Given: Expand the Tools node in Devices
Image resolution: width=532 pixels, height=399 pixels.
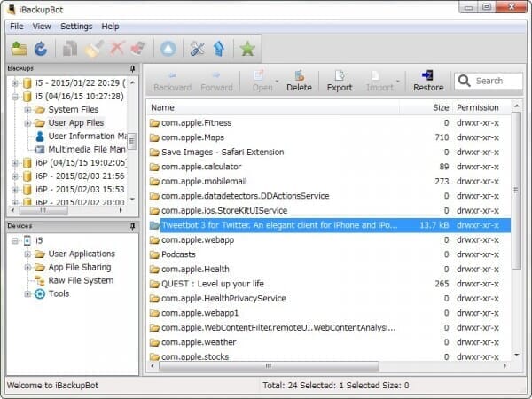Looking at the screenshot, I should pyautogui.click(x=27, y=293).
